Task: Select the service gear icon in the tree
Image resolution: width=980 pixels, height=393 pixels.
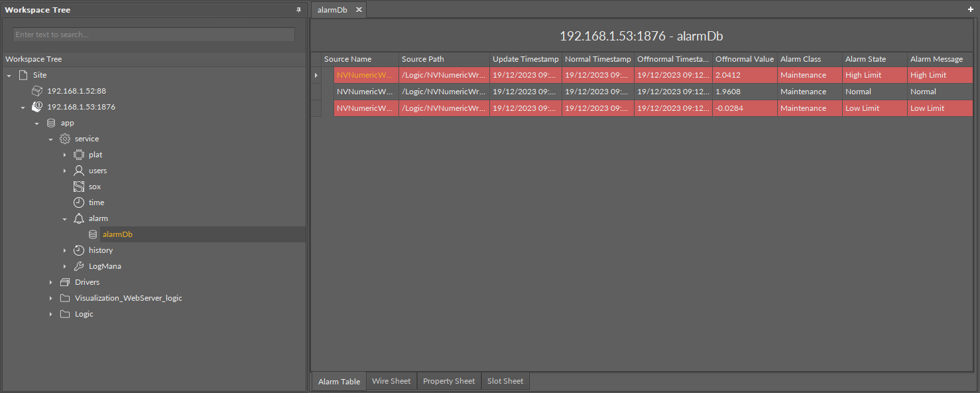Action: pos(65,138)
